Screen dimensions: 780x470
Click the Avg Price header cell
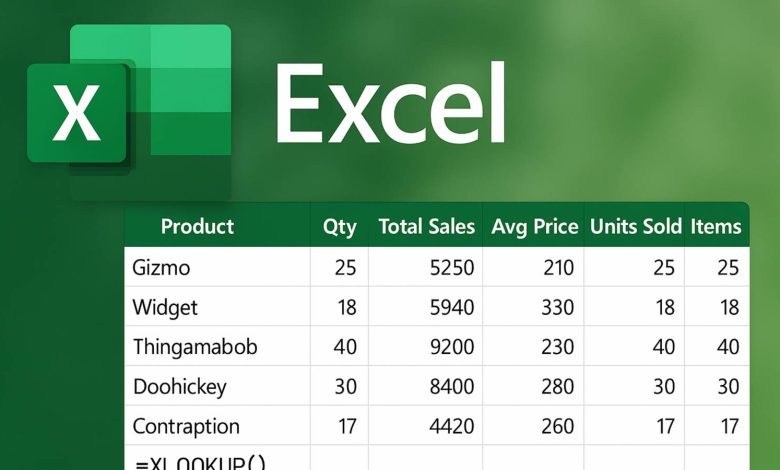click(534, 227)
